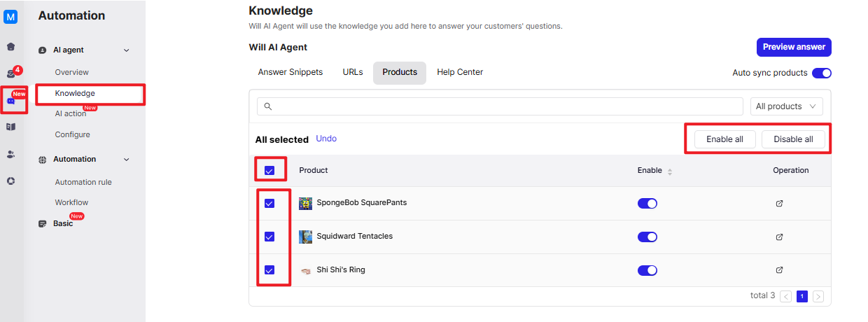Open the book icon in left rail

click(x=10, y=127)
